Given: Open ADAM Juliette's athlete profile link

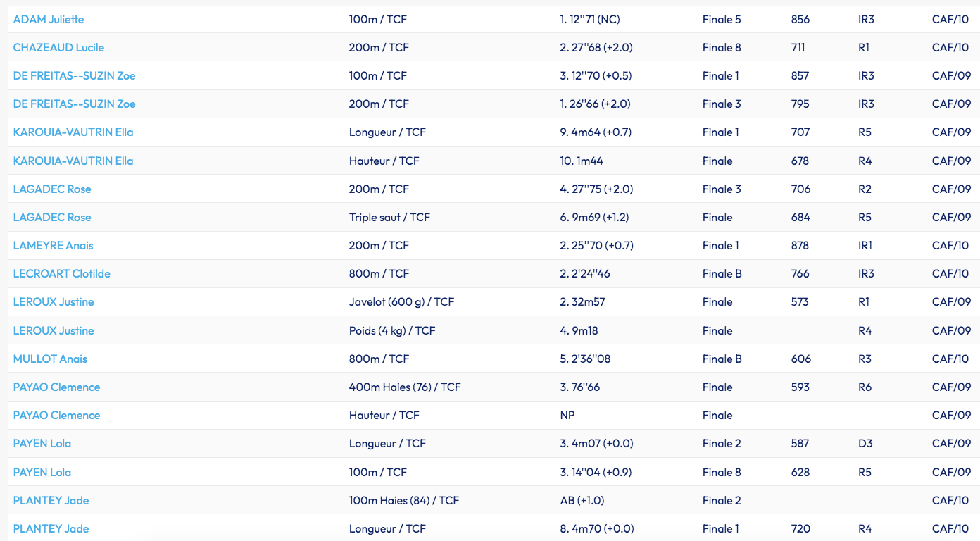Looking at the screenshot, I should (x=49, y=19).
